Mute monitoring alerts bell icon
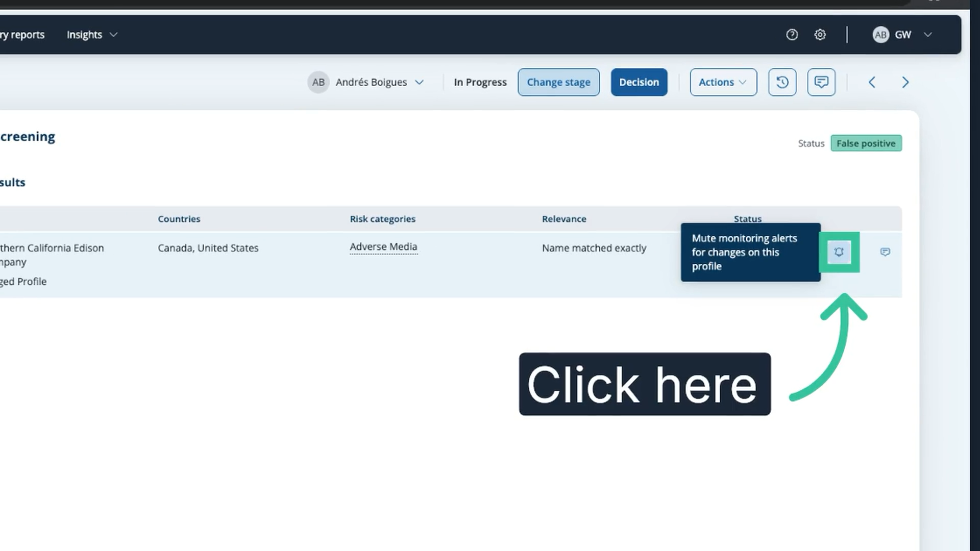The height and width of the screenshot is (551, 980). pos(839,252)
